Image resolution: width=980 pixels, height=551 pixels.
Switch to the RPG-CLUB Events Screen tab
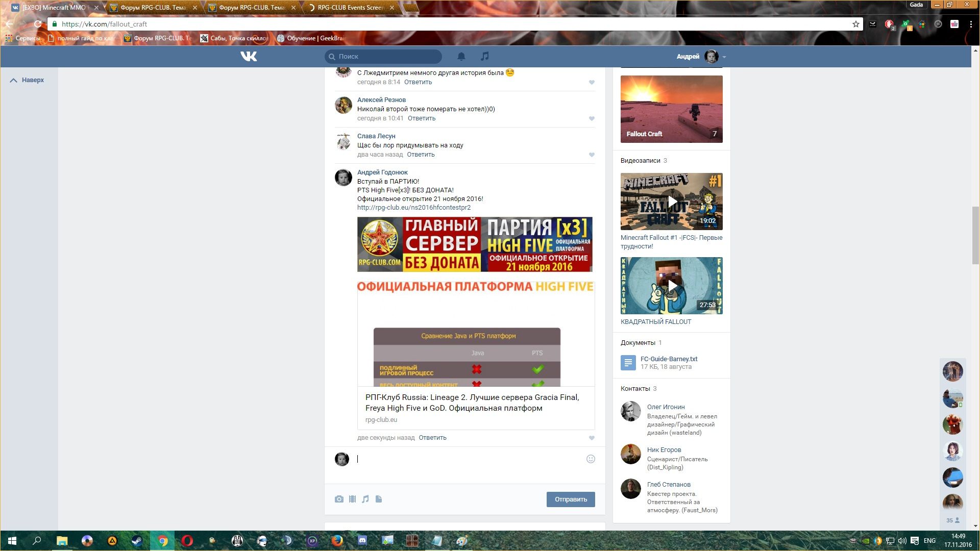point(351,8)
